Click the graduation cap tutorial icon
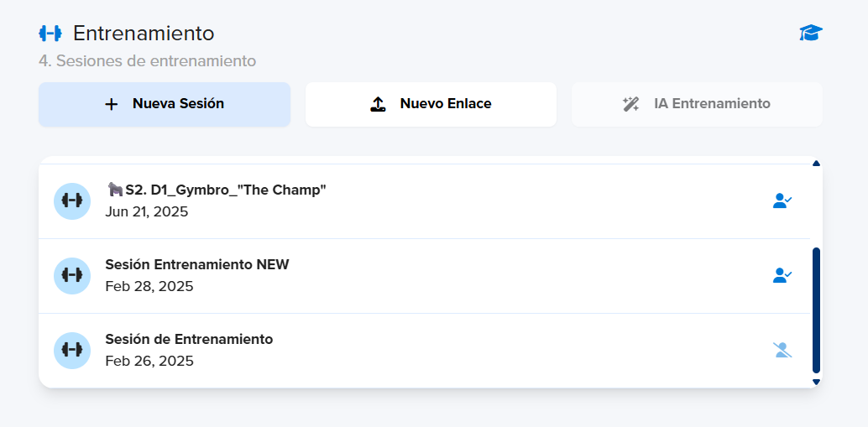 [811, 34]
